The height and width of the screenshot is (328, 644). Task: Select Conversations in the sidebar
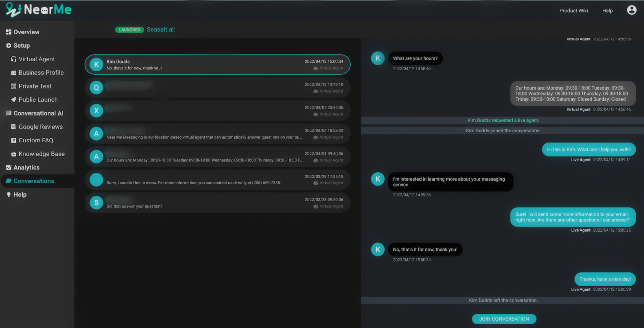[x=38, y=181]
